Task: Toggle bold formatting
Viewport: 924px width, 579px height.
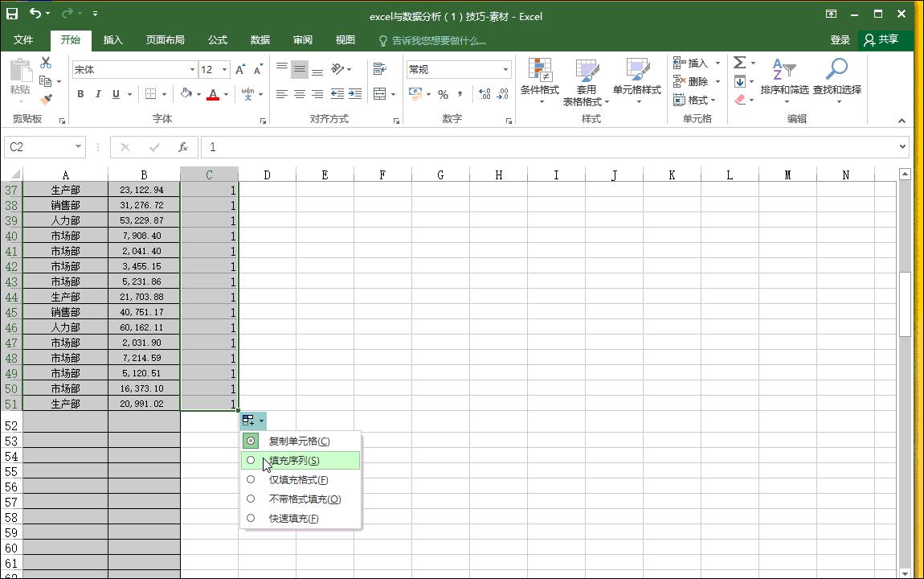Action: pyautogui.click(x=80, y=94)
